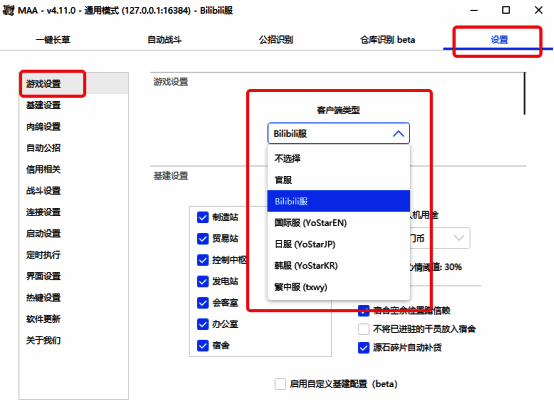Open 基建设置 in the sidebar

pos(73,105)
